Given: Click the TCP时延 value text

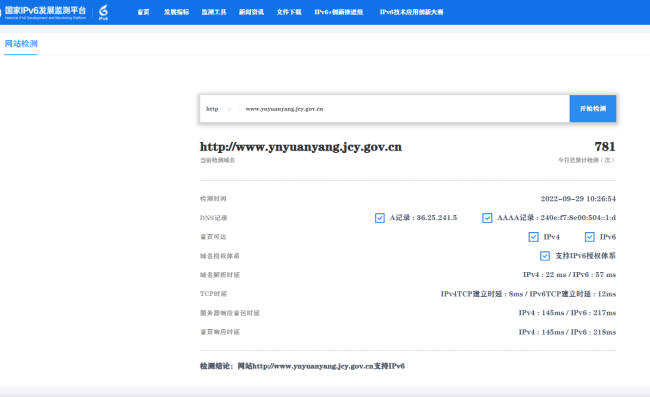Looking at the screenshot, I should 528,294.
